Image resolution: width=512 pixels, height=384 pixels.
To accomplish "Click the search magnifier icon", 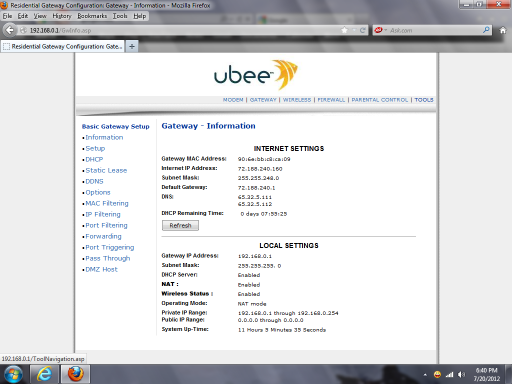I will tap(486, 30).
